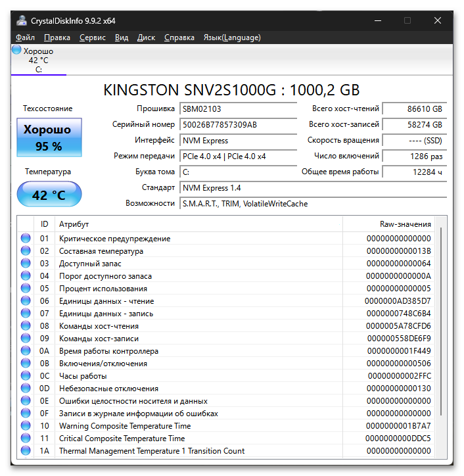Viewport: 464px width, 476px height.
Task: Click status icon of attribute 0A Время работы контроллера
Action: point(26,350)
